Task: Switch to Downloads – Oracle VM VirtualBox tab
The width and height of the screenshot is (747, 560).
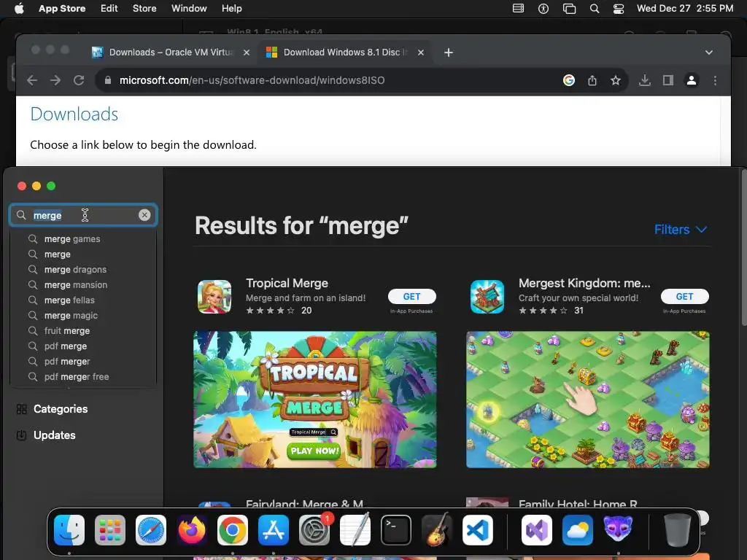Action: 171,52
